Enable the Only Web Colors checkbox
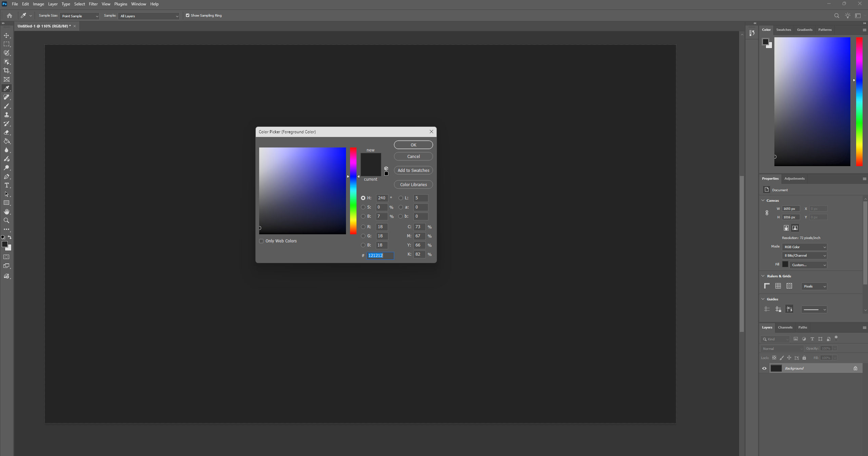 pos(261,241)
